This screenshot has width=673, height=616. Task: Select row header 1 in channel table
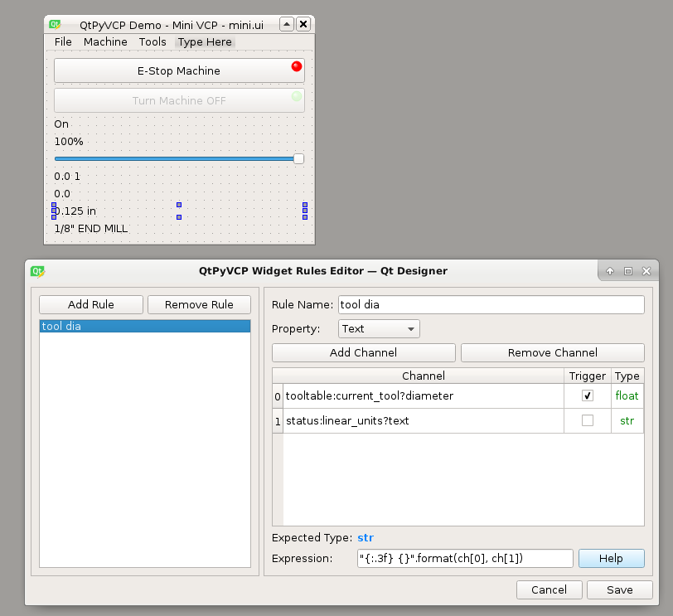(278, 420)
